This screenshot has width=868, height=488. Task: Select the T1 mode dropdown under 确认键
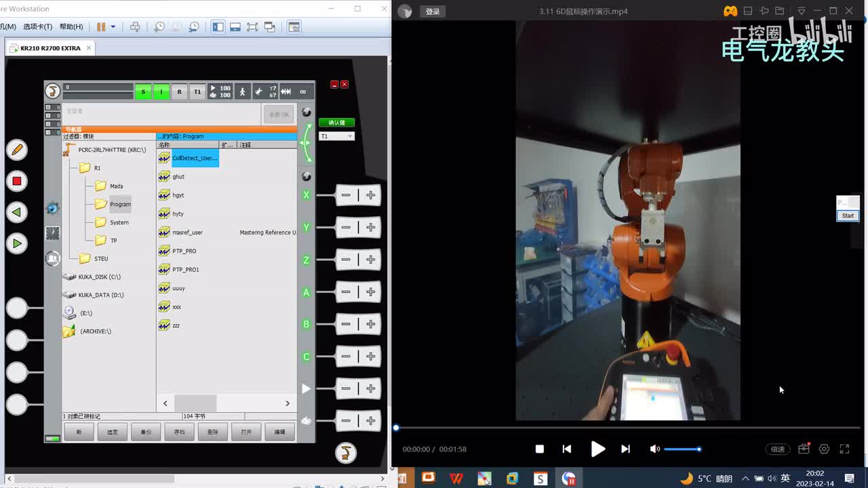pos(336,136)
